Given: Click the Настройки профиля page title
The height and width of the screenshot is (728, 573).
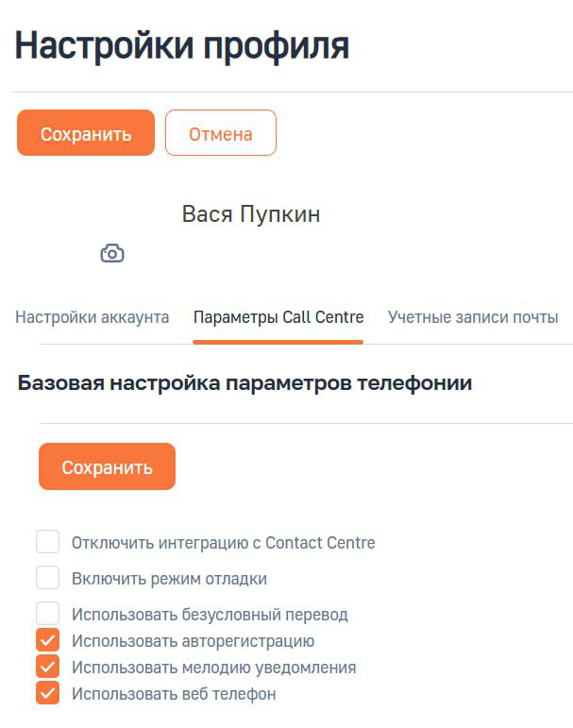Looking at the screenshot, I should coord(182,45).
